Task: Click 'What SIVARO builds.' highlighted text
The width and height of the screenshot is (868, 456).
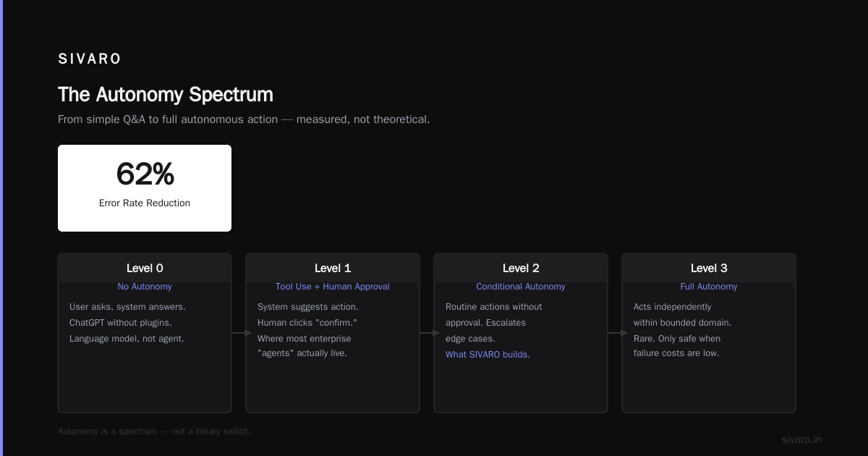Action: click(488, 355)
